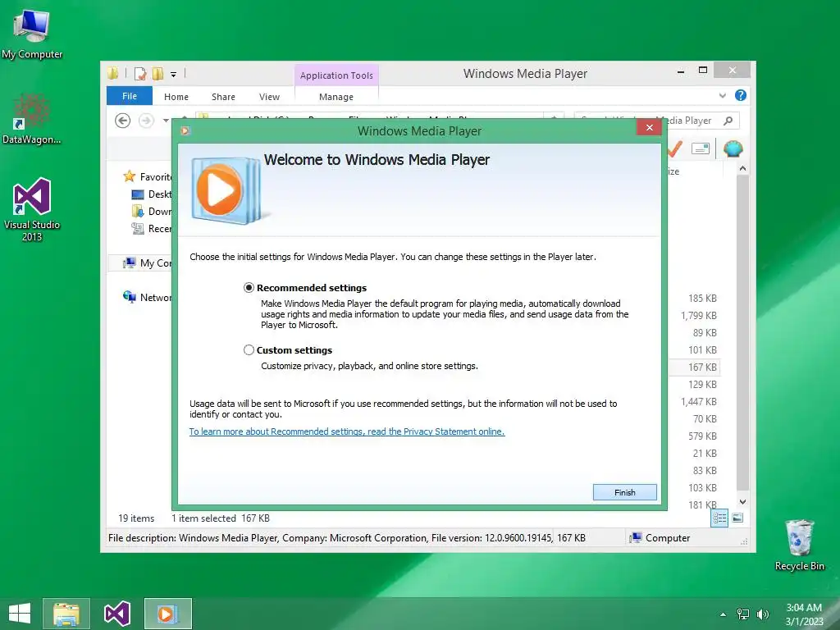Click the volume speaker tray icon
This screenshot has width=840, height=630.
(x=762, y=614)
